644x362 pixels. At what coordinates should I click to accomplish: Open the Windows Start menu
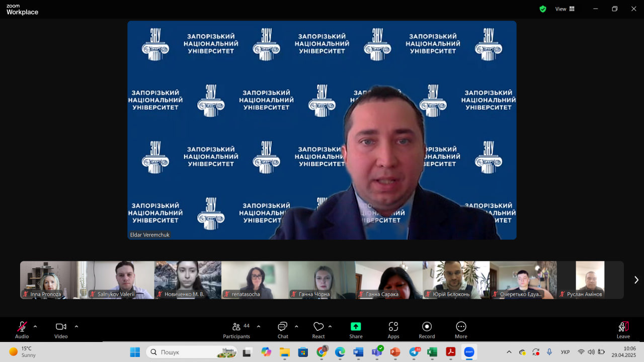click(135, 352)
